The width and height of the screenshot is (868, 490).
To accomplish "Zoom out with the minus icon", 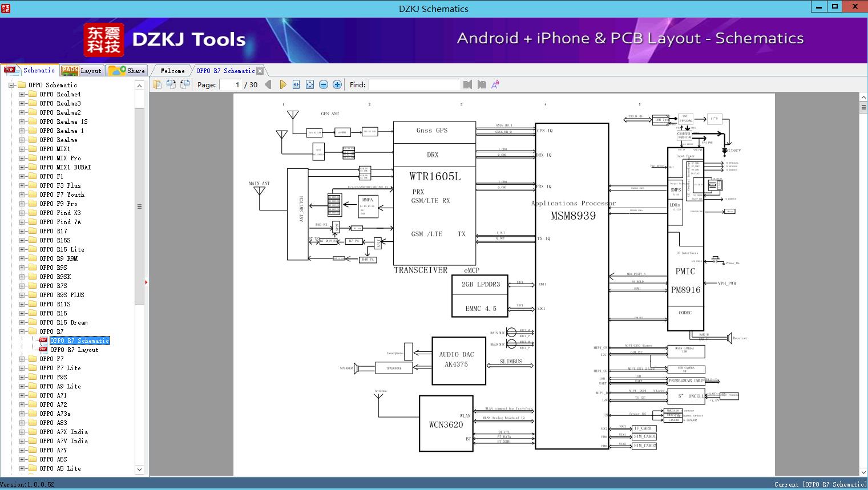I will pos(324,84).
